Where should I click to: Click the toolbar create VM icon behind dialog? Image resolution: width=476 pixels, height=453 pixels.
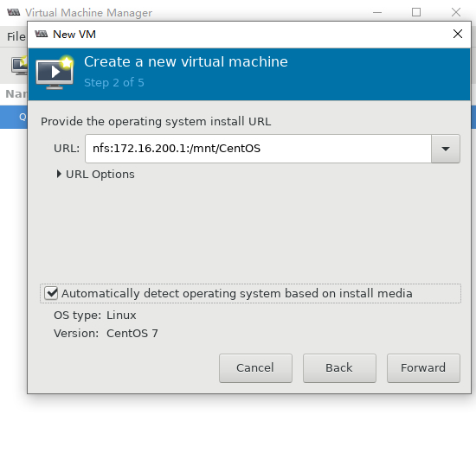tap(19, 65)
